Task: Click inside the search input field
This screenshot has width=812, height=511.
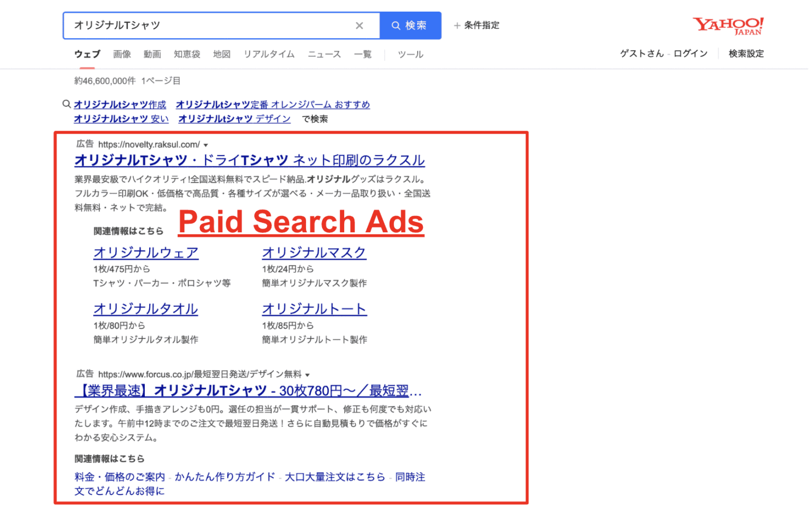Action: pyautogui.click(x=211, y=25)
